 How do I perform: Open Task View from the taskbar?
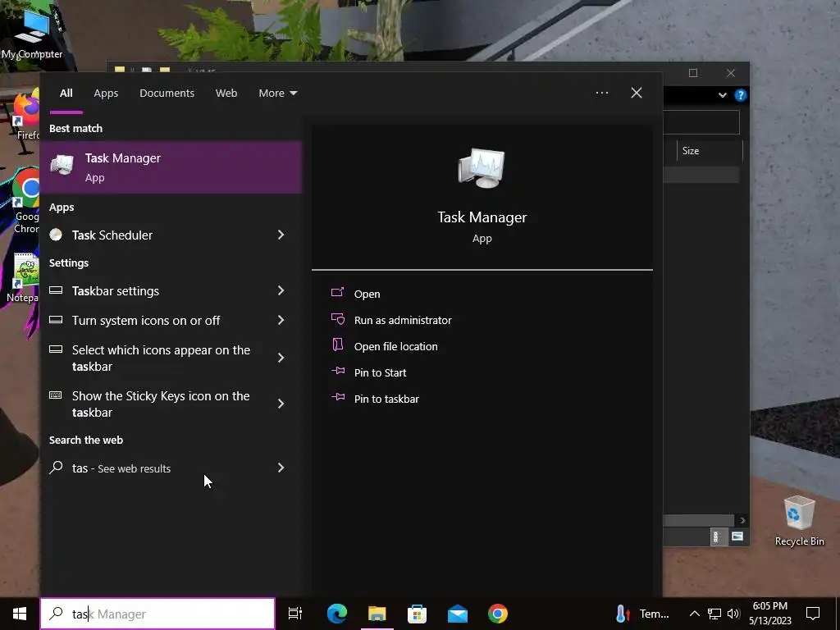coord(295,614)
